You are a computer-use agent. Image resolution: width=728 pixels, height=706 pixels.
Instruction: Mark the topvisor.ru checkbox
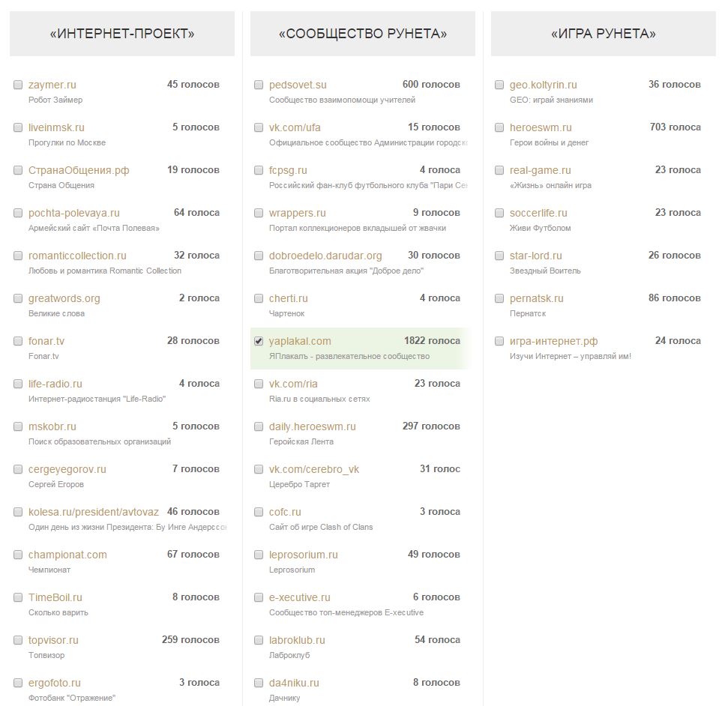pyautogui.click(x=18, y=639)
